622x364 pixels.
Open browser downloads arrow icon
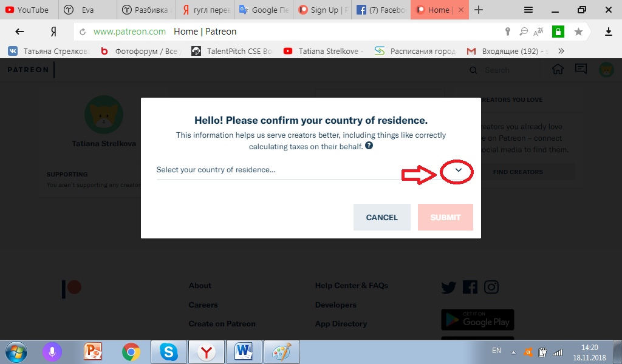click(x=609, y=32)
